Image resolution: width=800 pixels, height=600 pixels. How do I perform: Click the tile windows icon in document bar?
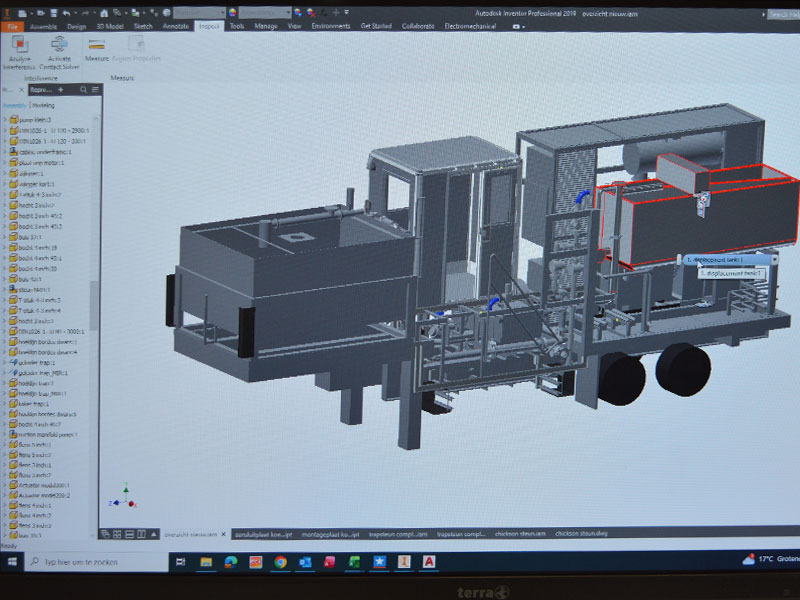coord(117,534)
